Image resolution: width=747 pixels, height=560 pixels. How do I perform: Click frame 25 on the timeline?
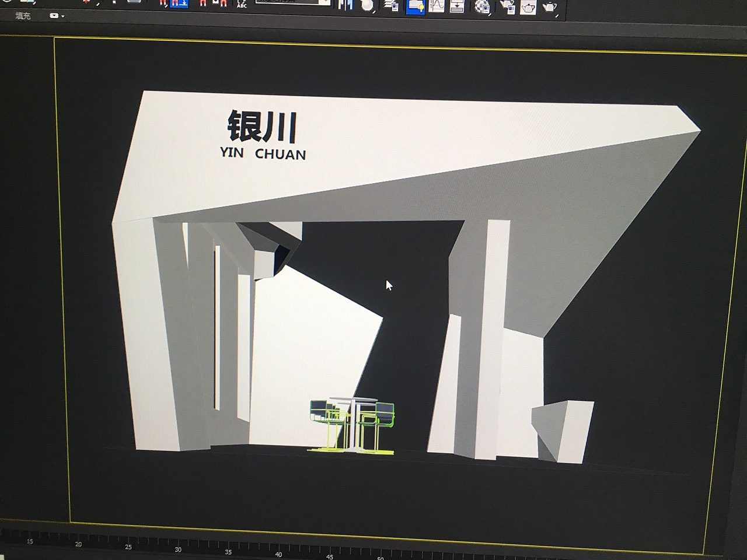click(x=128, y=547)
